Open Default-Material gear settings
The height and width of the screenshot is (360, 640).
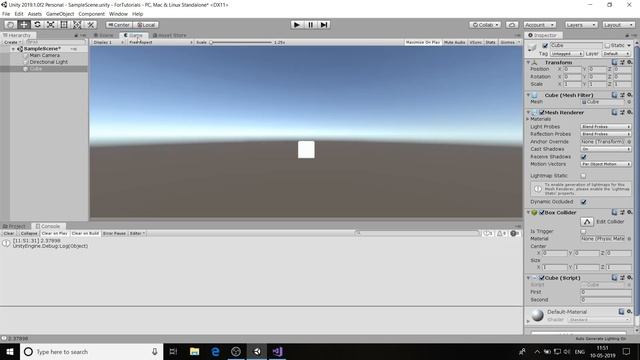[x=629, y=311]
